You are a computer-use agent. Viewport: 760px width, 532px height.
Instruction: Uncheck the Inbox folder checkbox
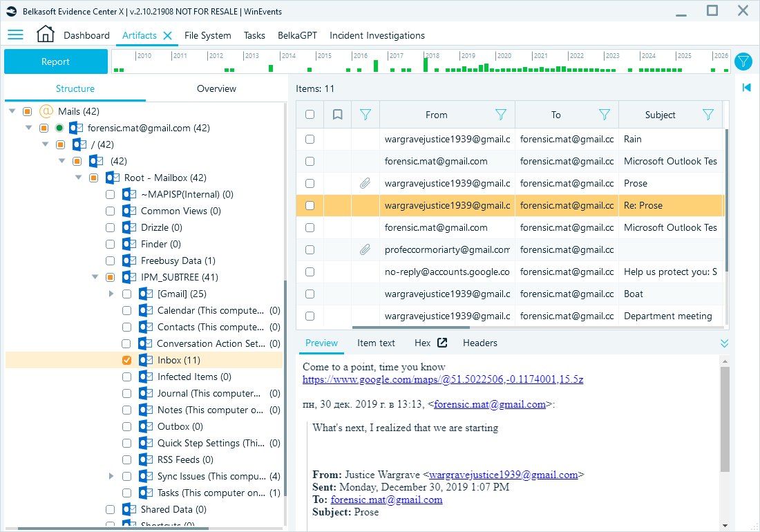point(126,359)
